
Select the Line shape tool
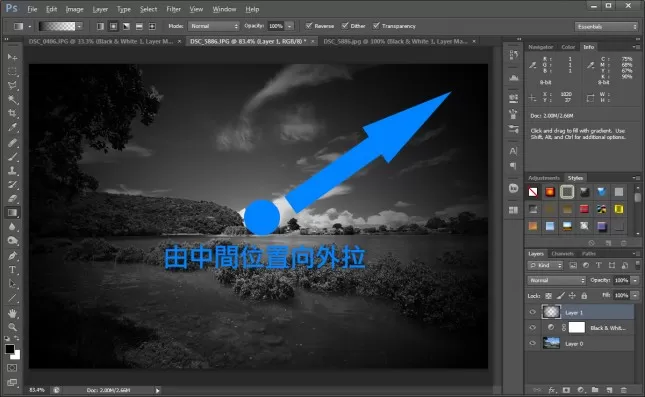(x=12, y=298)
